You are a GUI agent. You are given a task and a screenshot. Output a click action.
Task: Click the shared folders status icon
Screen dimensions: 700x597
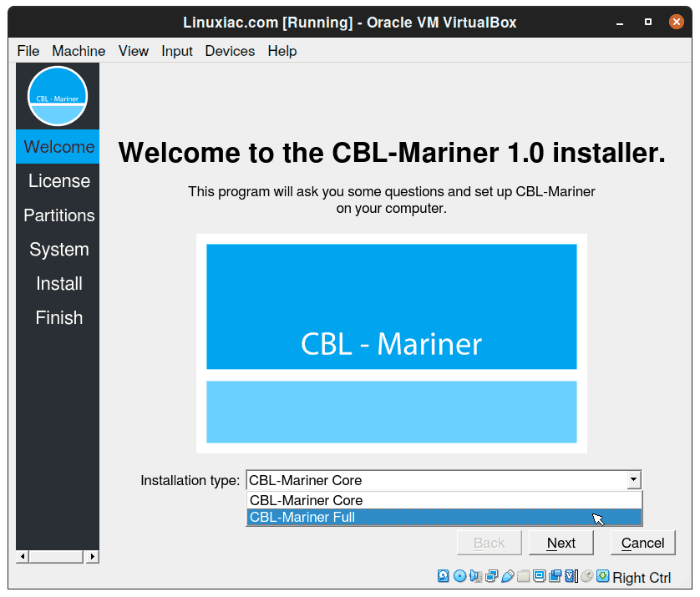pyautogui.click(x=523, y=576)
